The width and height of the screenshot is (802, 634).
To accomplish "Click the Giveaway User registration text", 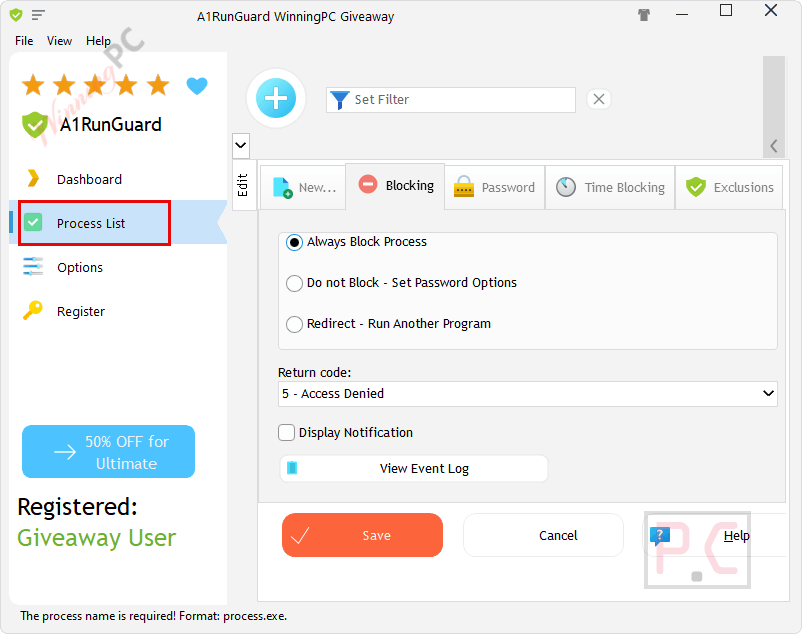I will coord(97,538).
